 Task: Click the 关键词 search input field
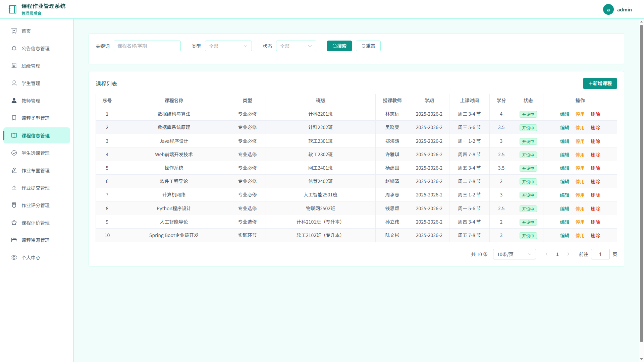pyautogui.click(x=147, y=46)
